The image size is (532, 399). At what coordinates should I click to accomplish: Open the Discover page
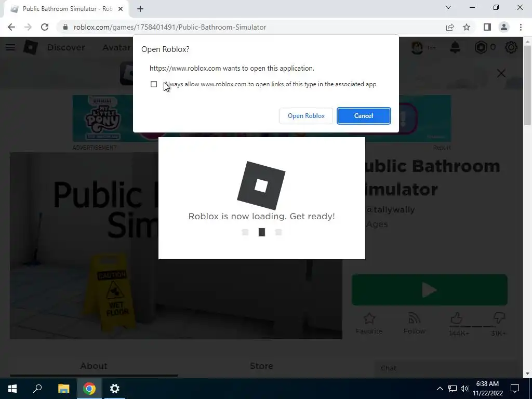point(66,47)
